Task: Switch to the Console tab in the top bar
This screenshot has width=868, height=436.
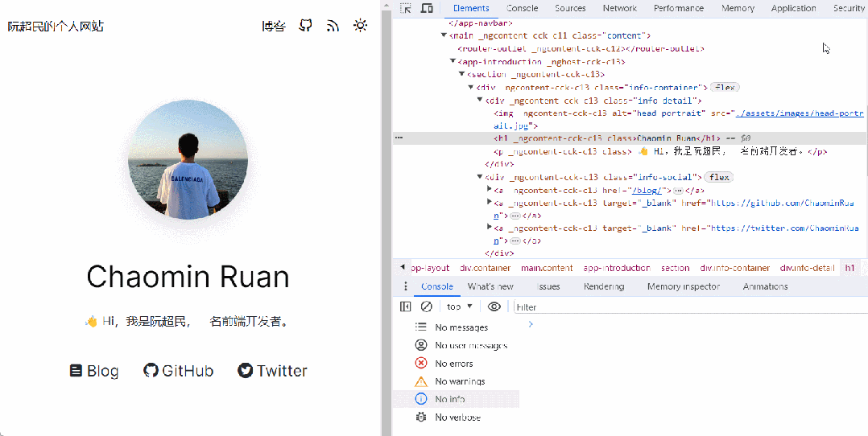Action: point(522,8)
